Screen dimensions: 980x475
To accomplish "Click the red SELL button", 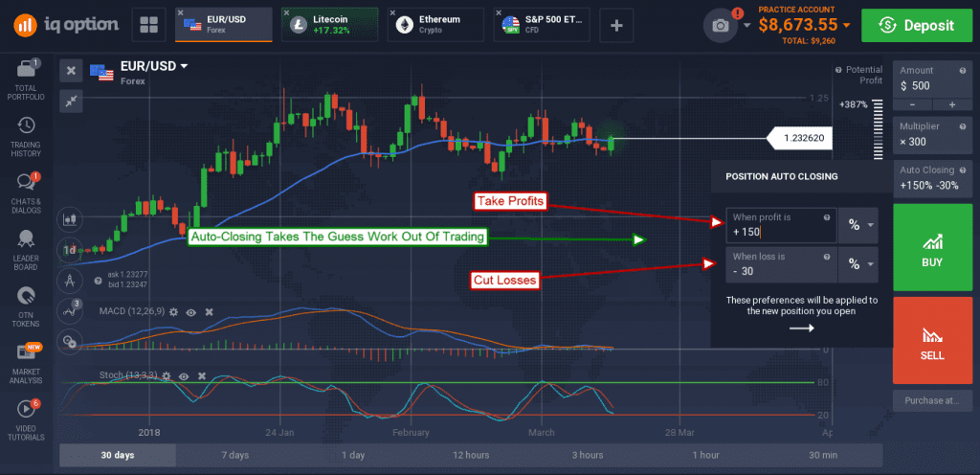I will (932, 341).
